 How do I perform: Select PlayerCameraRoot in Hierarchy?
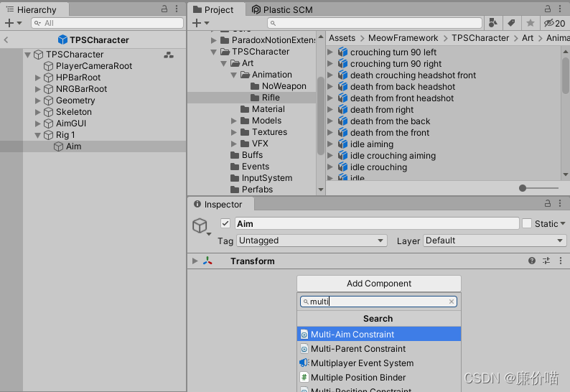[x=94, y=66]
